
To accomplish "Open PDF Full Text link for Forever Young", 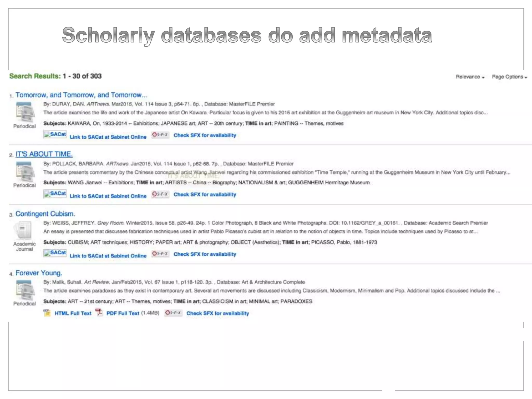I will [123, 313].
